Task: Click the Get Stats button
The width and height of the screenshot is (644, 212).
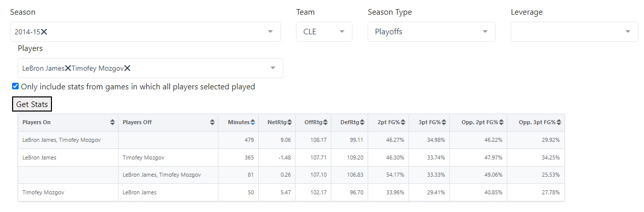Action: [x=32, y=104]
